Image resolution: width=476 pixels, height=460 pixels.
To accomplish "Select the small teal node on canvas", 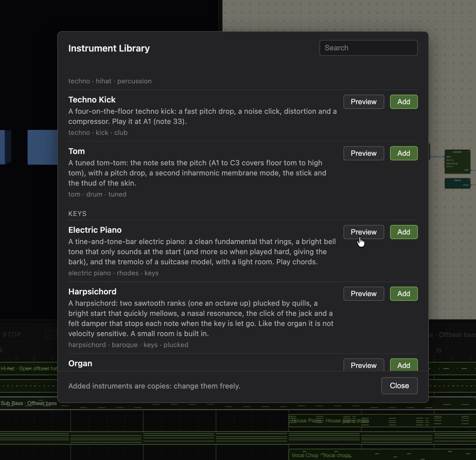I will [457, 184].
